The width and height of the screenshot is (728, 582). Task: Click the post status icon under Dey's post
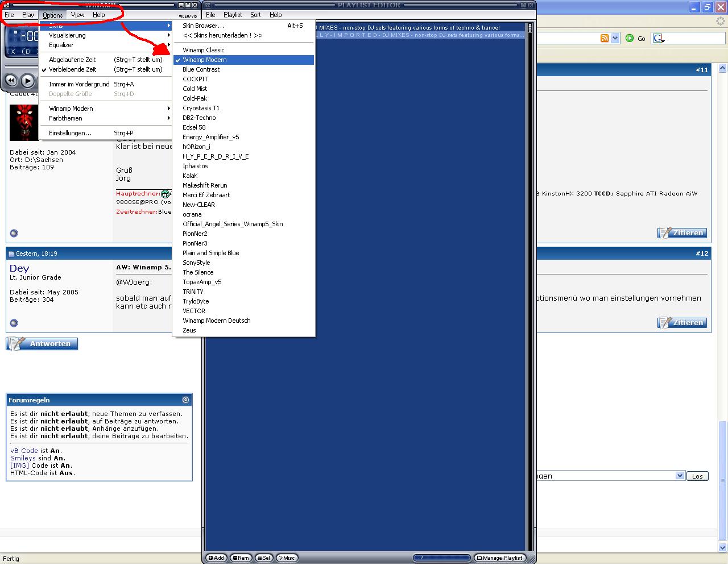click(x=14, y=323)
